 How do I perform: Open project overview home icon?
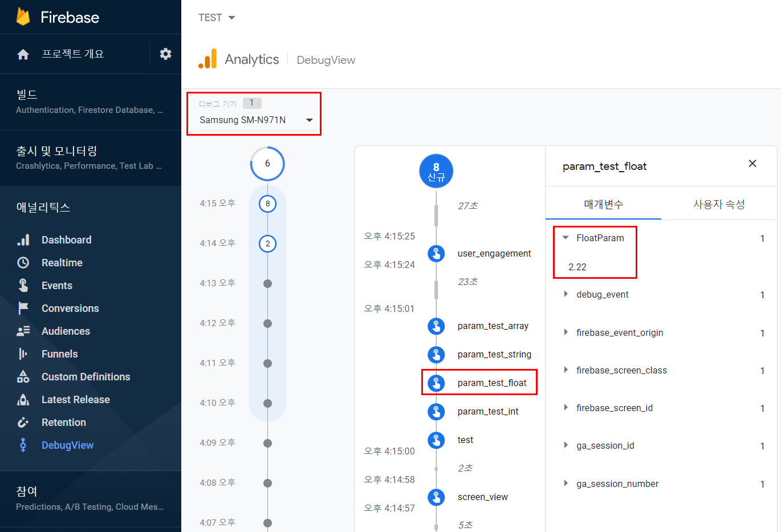pyautogui.click(x=23, y=54)
